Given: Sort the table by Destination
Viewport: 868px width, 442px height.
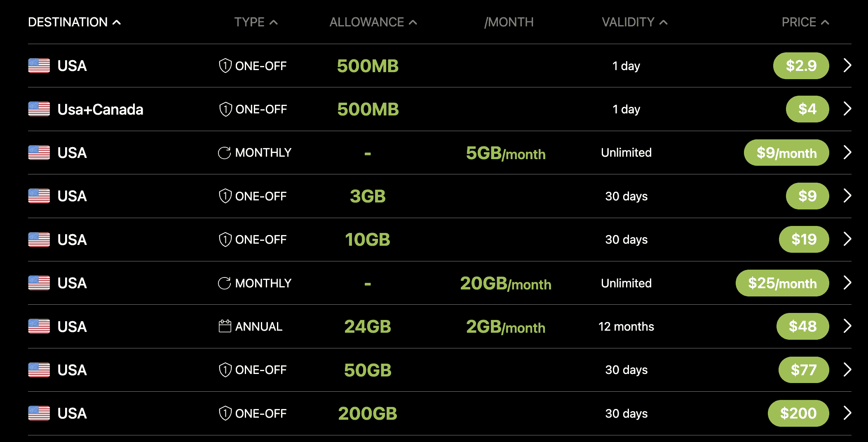Looking at the screenshot, I should (x=74, y=22).
